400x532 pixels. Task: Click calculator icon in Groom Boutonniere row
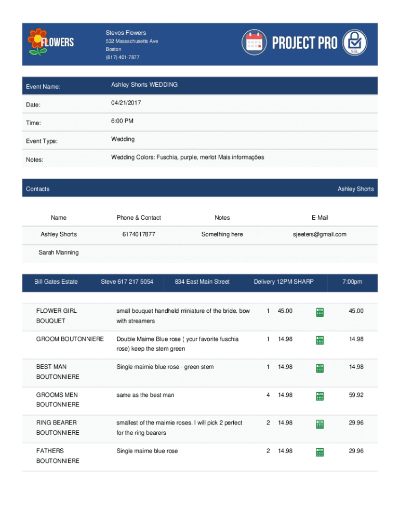click(319, 340)
